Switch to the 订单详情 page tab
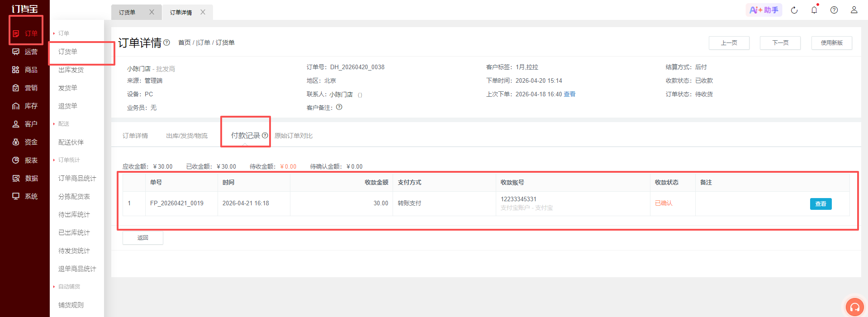 coord(181,12)
